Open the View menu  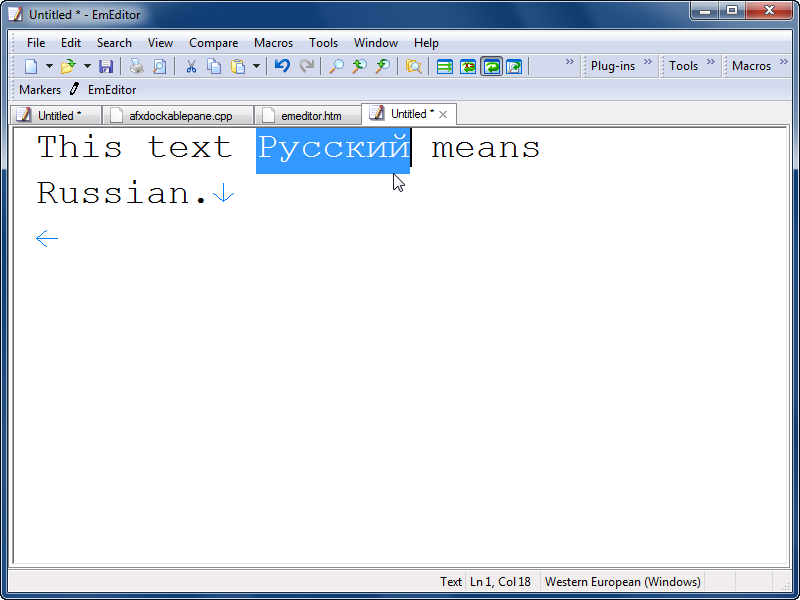pyautogui.click(x=160, y=43)
